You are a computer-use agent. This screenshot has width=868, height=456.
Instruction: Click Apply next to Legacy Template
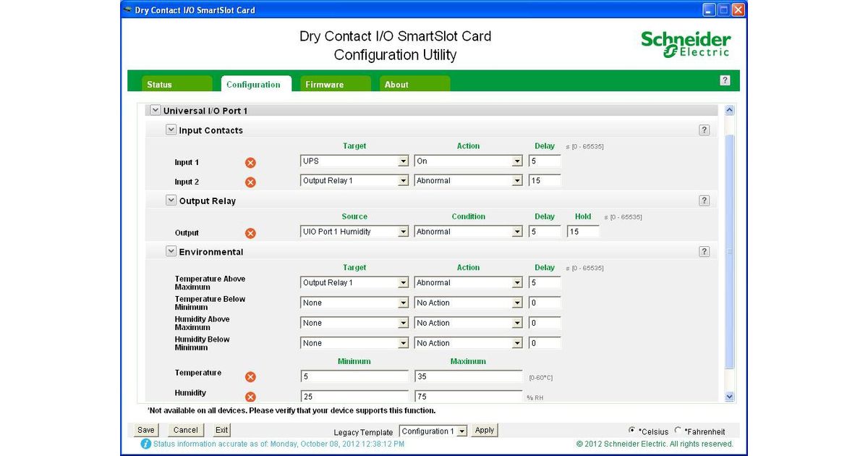click(x=485, y=431)
